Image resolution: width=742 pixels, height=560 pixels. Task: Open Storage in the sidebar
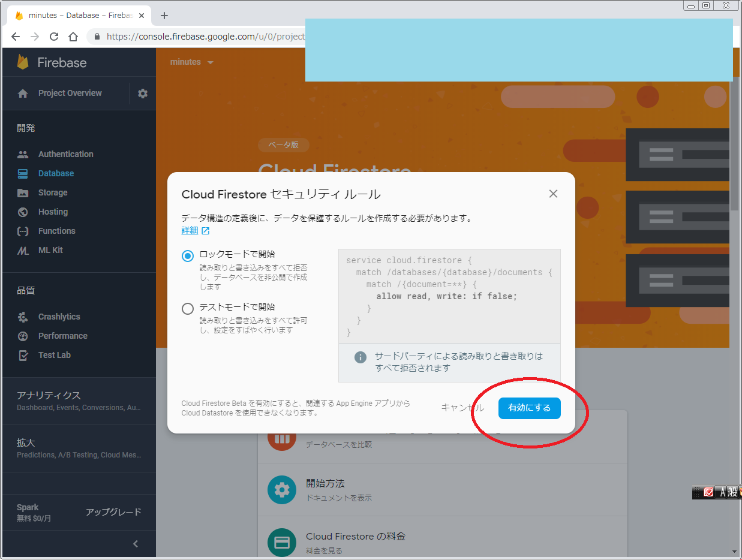pyautogui.click(x=53, y=192)
